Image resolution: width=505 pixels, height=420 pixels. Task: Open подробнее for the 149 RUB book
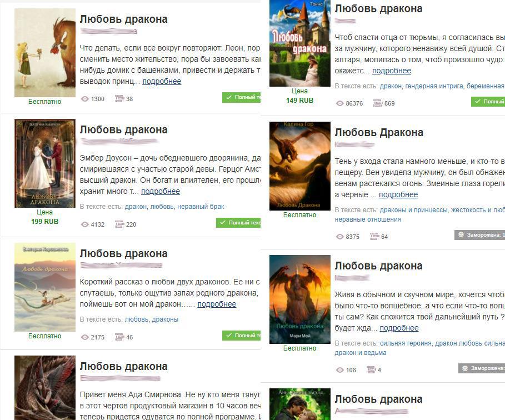pyautogui.click(x=392, y=71)
